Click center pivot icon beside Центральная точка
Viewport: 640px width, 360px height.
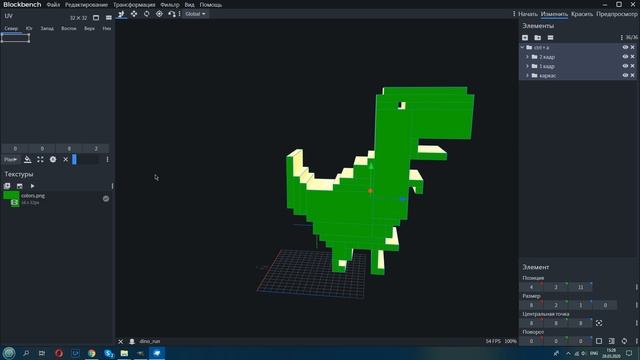(x=599, y=323)
